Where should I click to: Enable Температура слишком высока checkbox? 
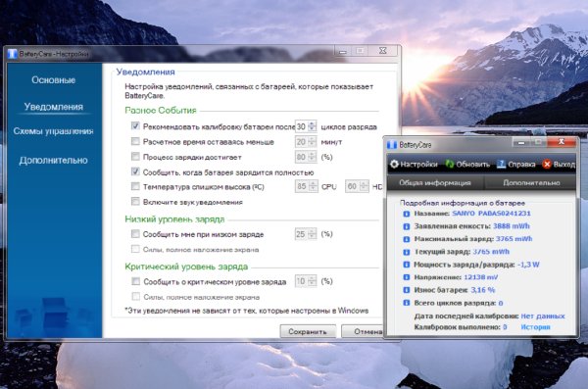[x=135, y=186]
